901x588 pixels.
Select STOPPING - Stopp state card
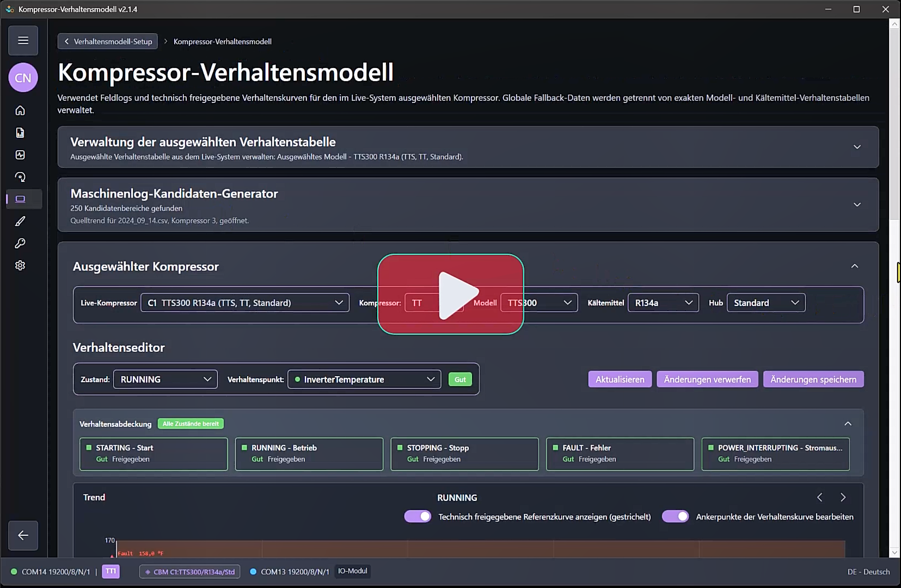464,454
